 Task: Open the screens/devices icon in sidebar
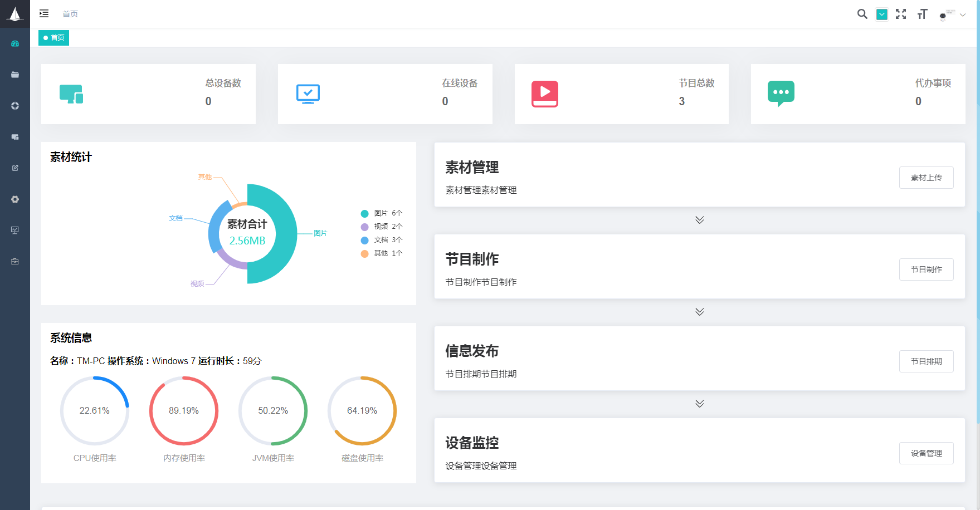(15, 137)
